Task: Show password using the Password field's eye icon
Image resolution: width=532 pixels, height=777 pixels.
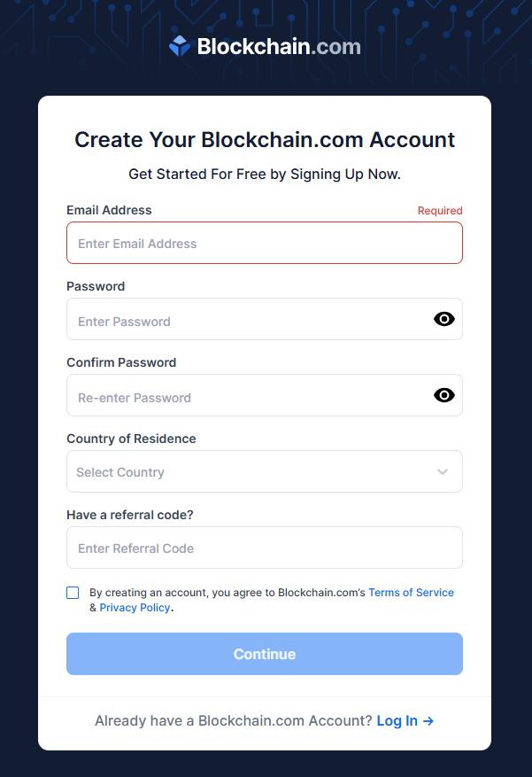Action: point(444,319)
